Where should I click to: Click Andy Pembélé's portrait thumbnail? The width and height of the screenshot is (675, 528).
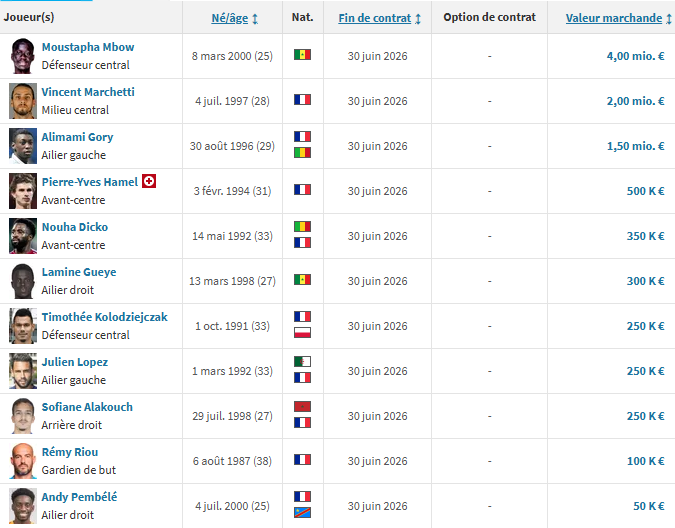tap(22, 506)
